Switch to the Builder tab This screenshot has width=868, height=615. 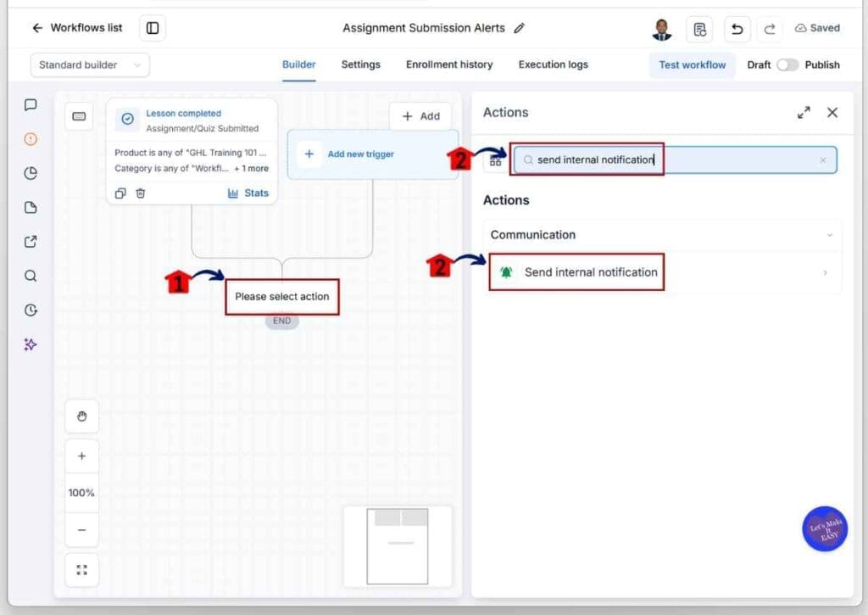coord(298,64)
